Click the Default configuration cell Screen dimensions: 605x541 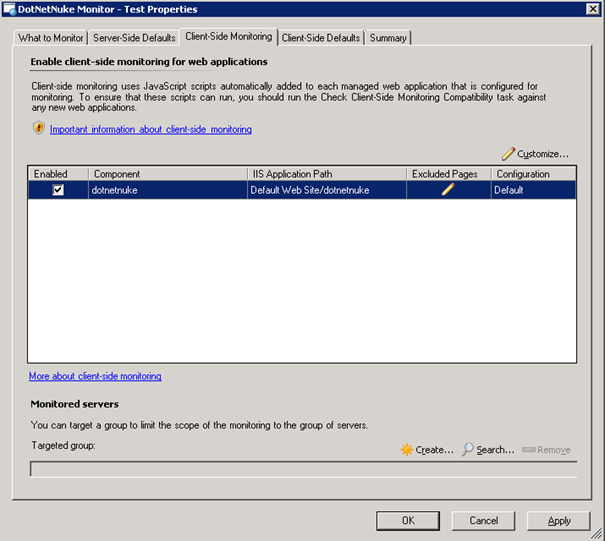(534, 190)
